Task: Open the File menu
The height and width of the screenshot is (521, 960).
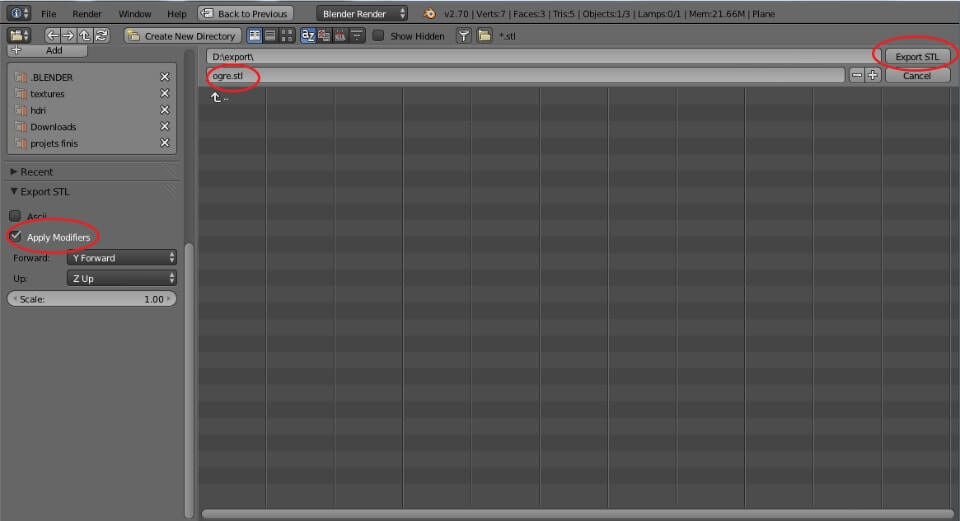Action: (48, 13)
